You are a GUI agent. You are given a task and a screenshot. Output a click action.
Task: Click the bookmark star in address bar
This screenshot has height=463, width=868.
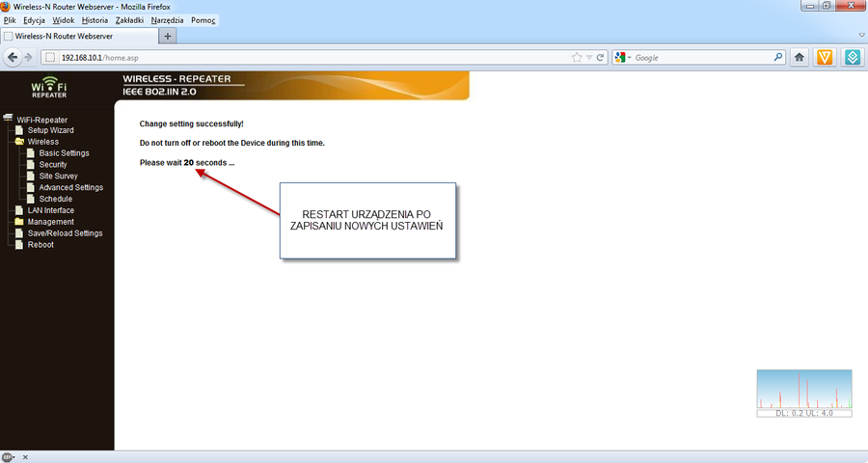[x=577, y=58]
